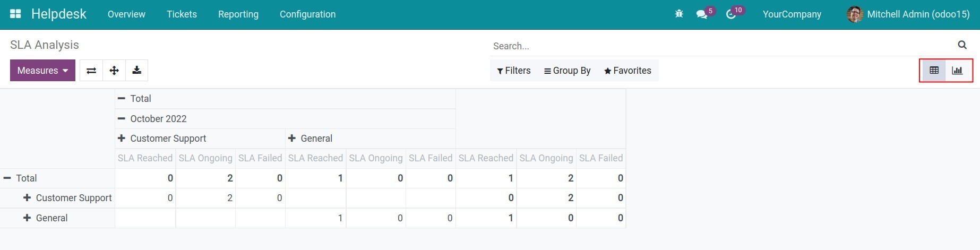Open the Measures dropdown
This screenshot has width=980, height=250.
tap(42, 71)
